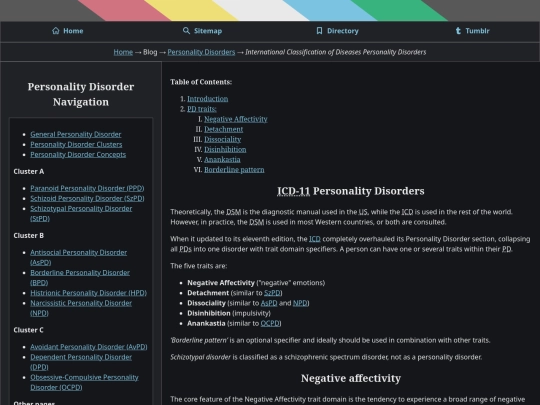Open Dependent Personality Disorder (DPD) link

[x=81, y=362]
